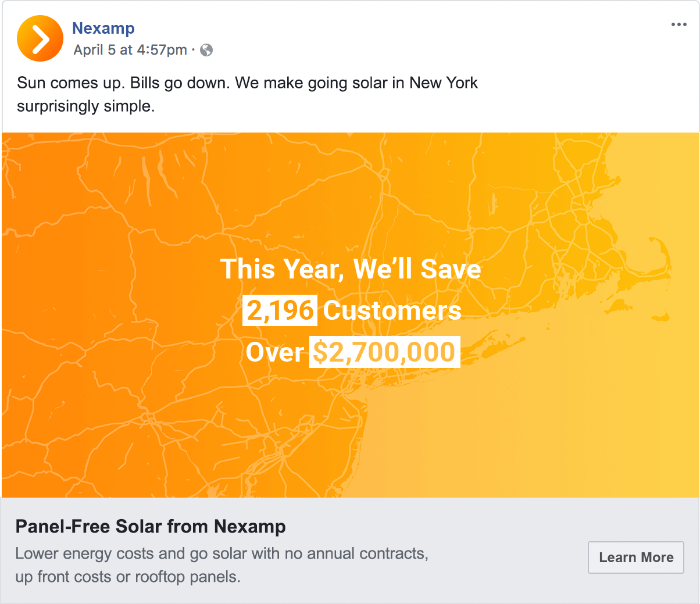Screen dimensions: 700x604
Task: Click the Lower energy costs description text
Action: (222, 553)
